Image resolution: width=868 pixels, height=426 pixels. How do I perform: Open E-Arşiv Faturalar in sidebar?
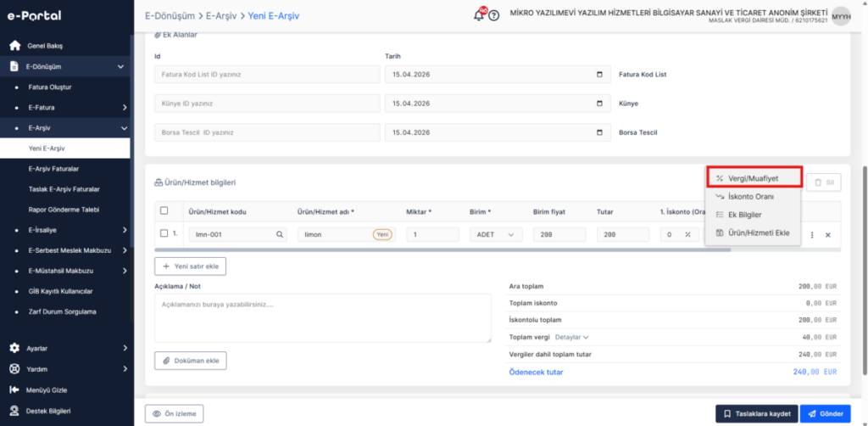[53, 168]
